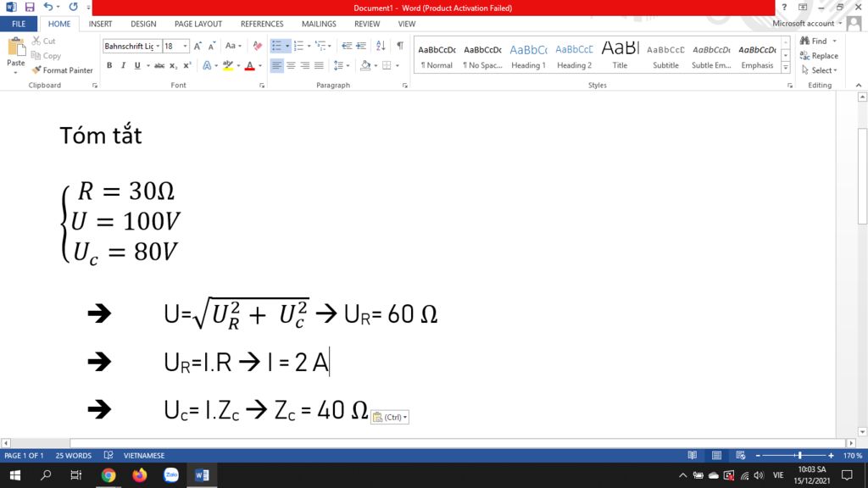
Task: Apply the Heading 1 style
Action: coord(528,56)
